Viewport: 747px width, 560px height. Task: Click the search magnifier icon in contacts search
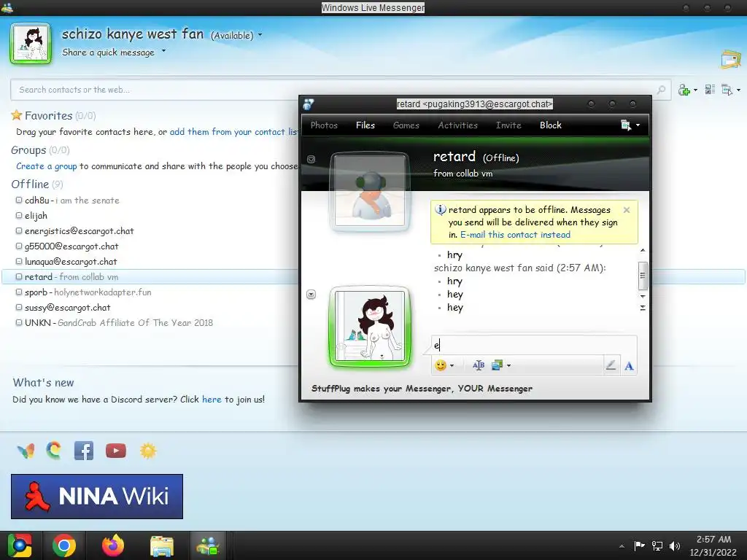coord(661,90)
